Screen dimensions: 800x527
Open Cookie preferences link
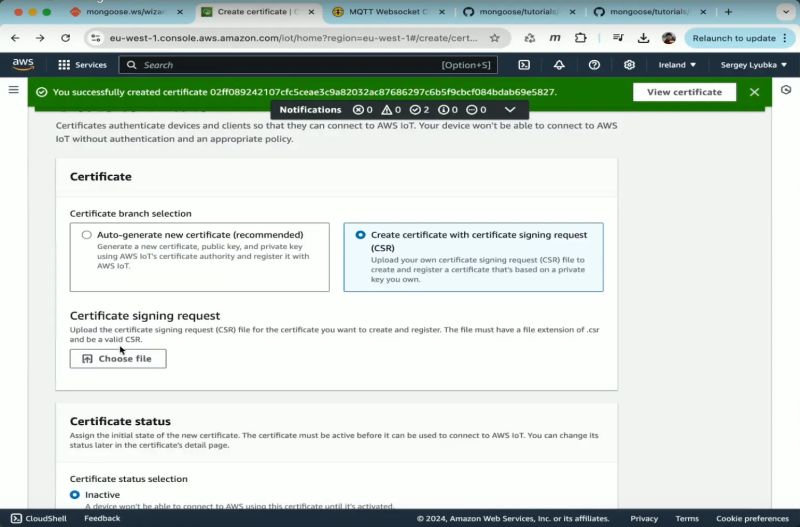752,518
